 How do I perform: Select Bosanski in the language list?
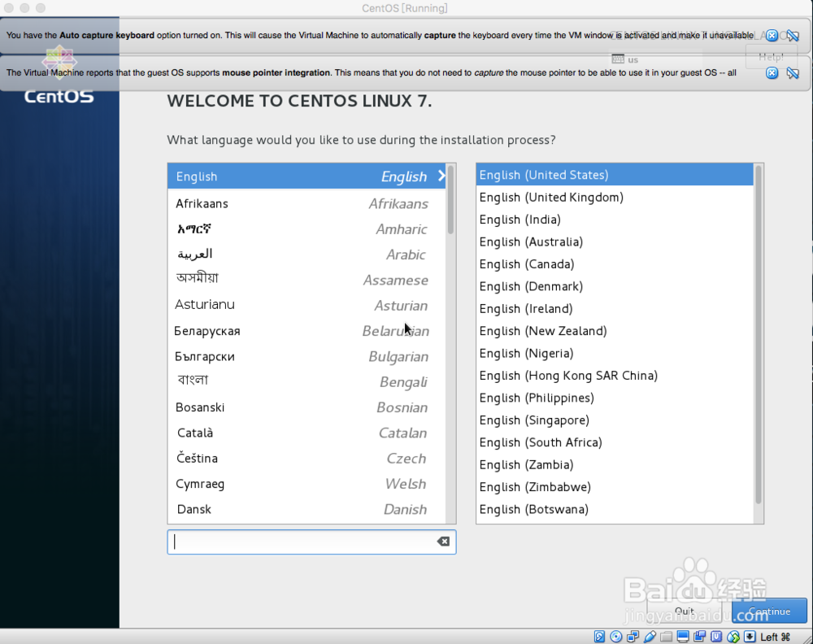pos(307,407)
